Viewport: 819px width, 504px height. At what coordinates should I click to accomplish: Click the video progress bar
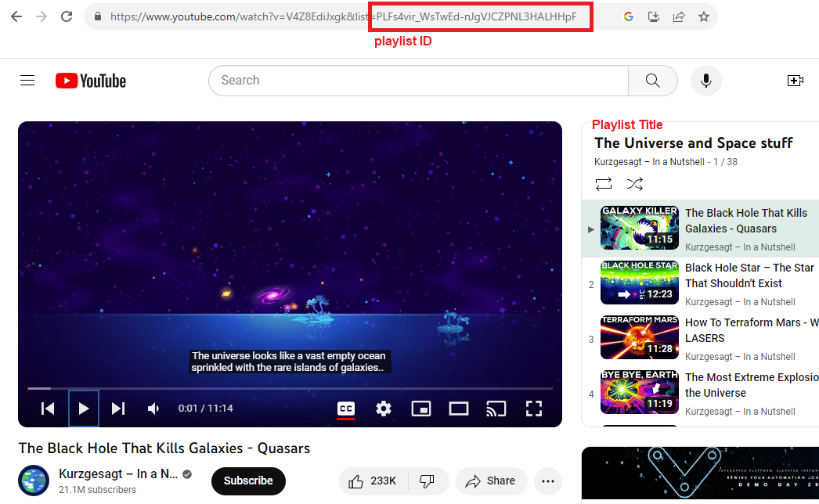click(x=290, y=388)
